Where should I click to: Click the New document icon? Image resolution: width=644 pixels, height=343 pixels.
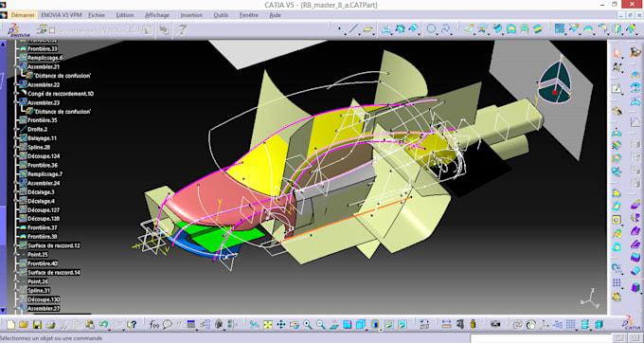click(11, 324)
